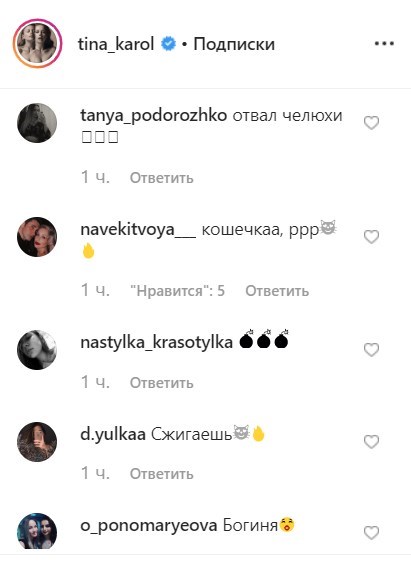Open tanya_podorozhko's avatar
Image resolution: width=411 pixels, height=565 pixels.
click(x=37, y=123)
